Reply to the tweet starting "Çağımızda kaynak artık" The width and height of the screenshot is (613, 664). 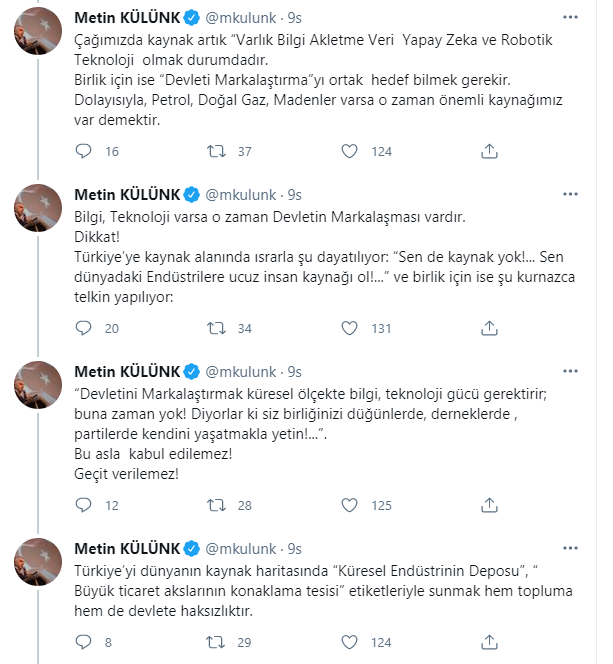[86, 152]
